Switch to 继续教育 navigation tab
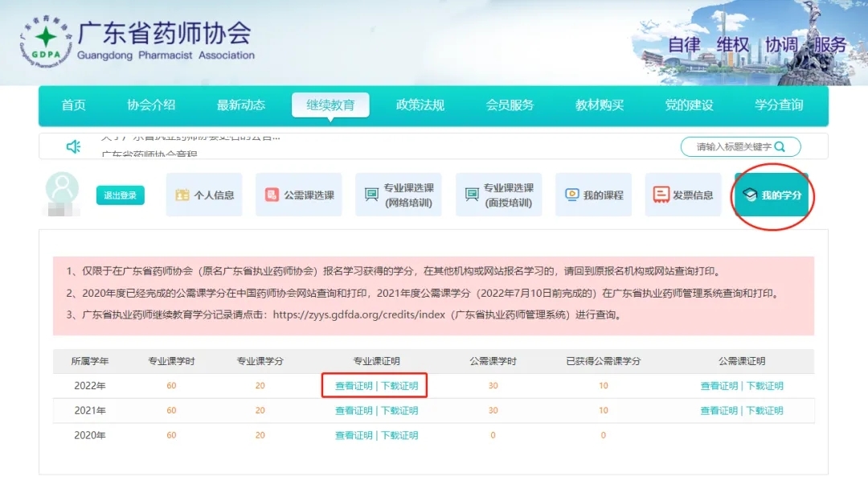This screenshot has width=868, height=497. point(330,105)
